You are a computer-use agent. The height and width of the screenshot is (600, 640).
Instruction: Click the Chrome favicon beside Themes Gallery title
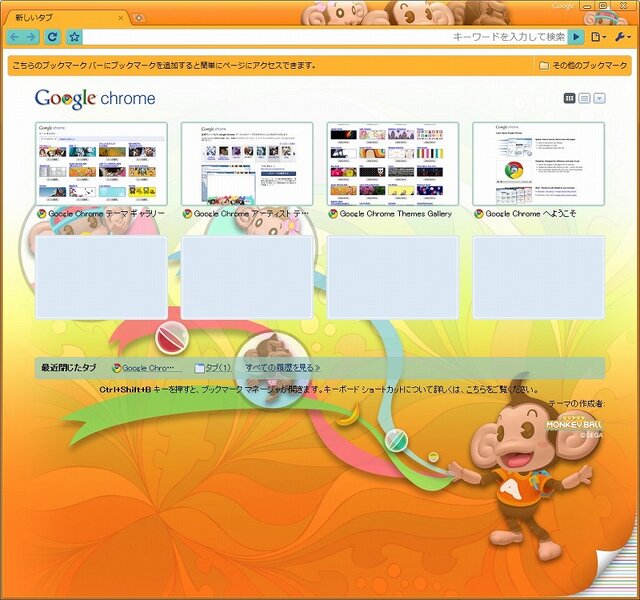point(333,213)
